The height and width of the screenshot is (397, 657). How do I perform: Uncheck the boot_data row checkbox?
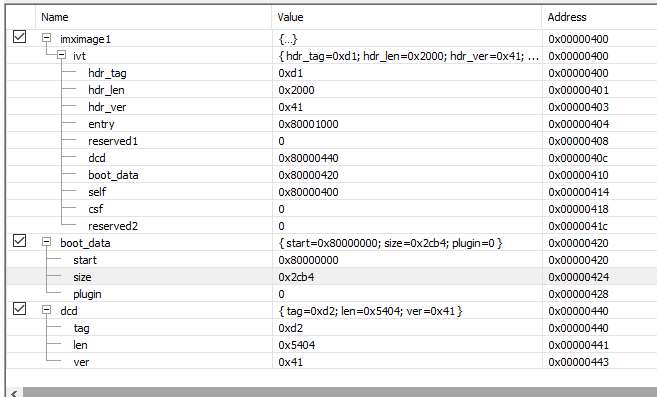(20, 241)
